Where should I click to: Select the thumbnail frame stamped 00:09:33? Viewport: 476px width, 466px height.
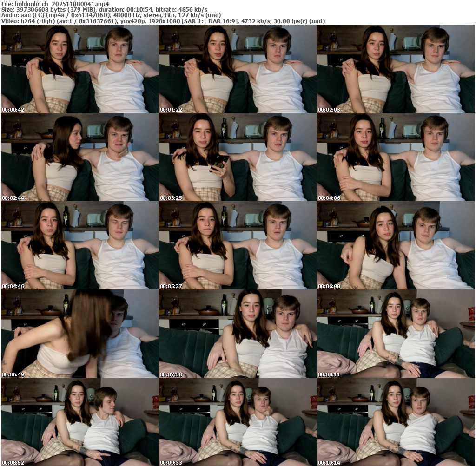point(238,422)
